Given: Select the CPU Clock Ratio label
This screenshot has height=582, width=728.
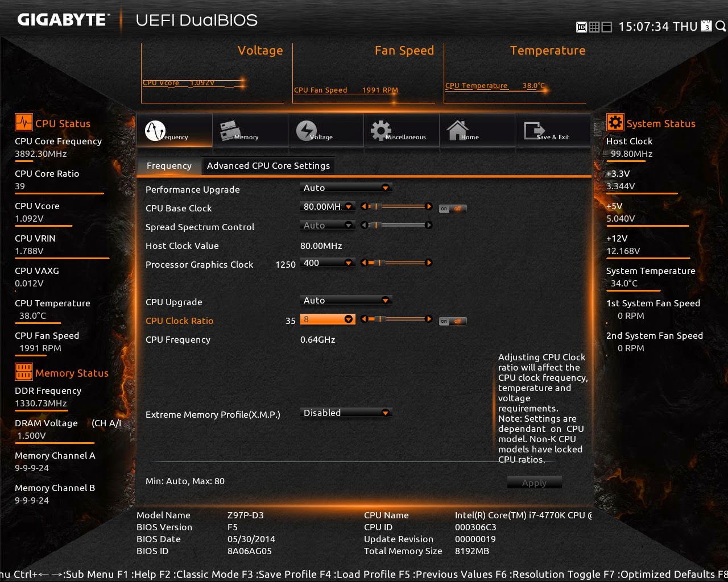Looking at the screenshot, I should point(179,321).
